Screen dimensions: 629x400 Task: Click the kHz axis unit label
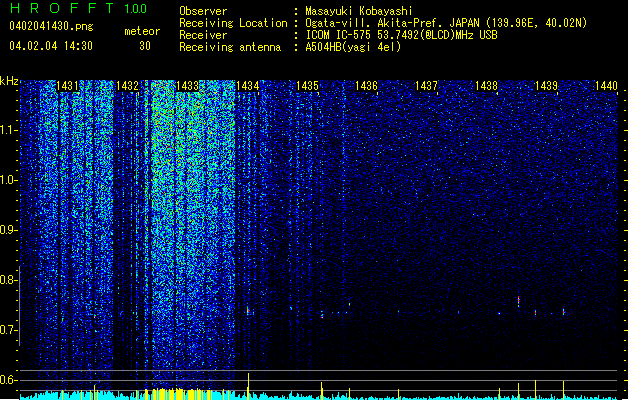(9, 81)
